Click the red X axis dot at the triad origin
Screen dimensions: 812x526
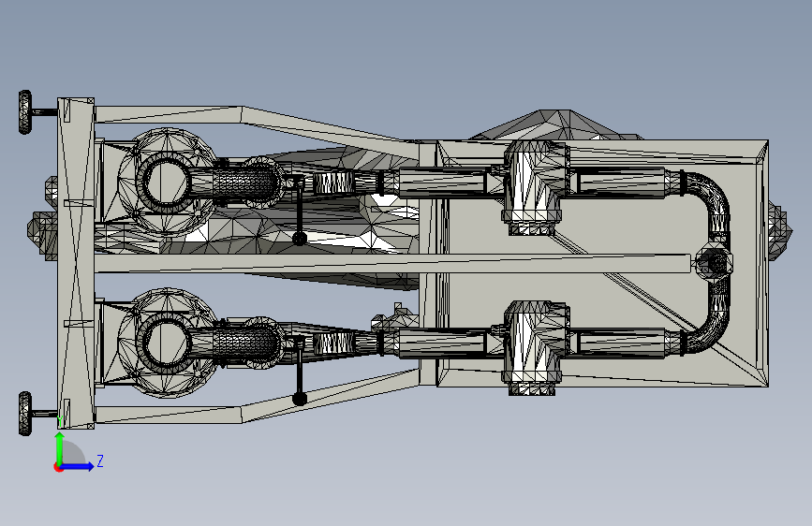[58, 467]
